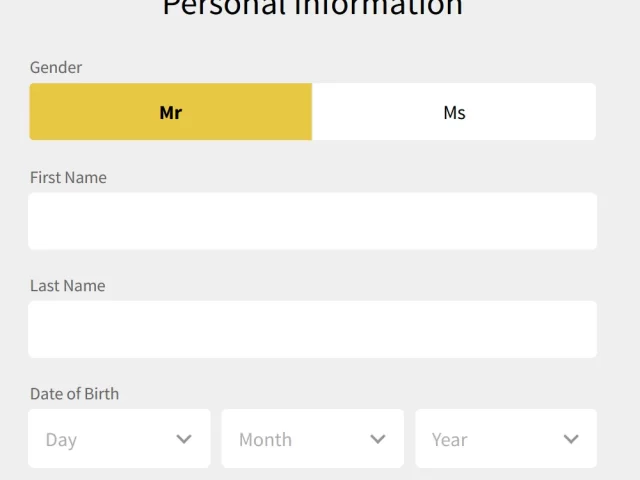Focus the Last Name input field
640x480 pixels.
tap(313, 329)
